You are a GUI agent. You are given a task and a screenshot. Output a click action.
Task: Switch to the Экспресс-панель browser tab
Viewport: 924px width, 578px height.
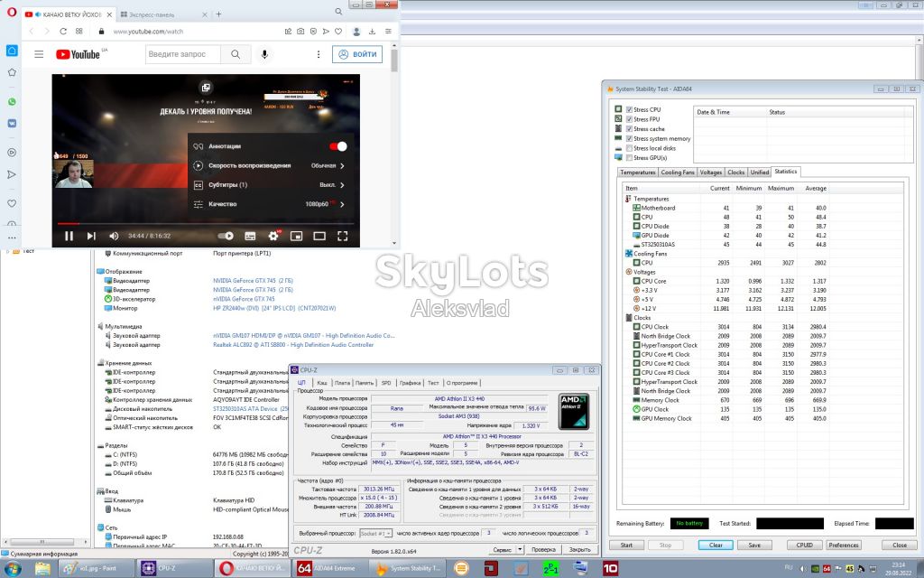(x=163, y=14)
